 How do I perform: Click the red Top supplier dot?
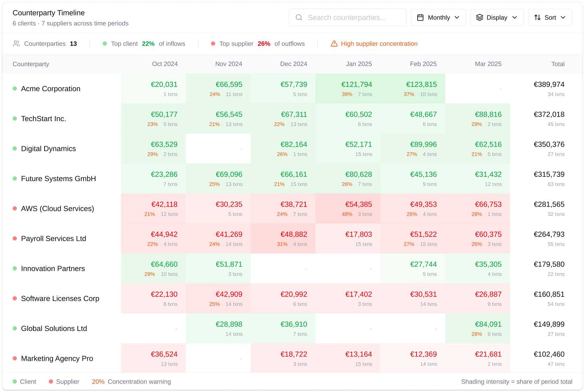click(x=213, y=44)
